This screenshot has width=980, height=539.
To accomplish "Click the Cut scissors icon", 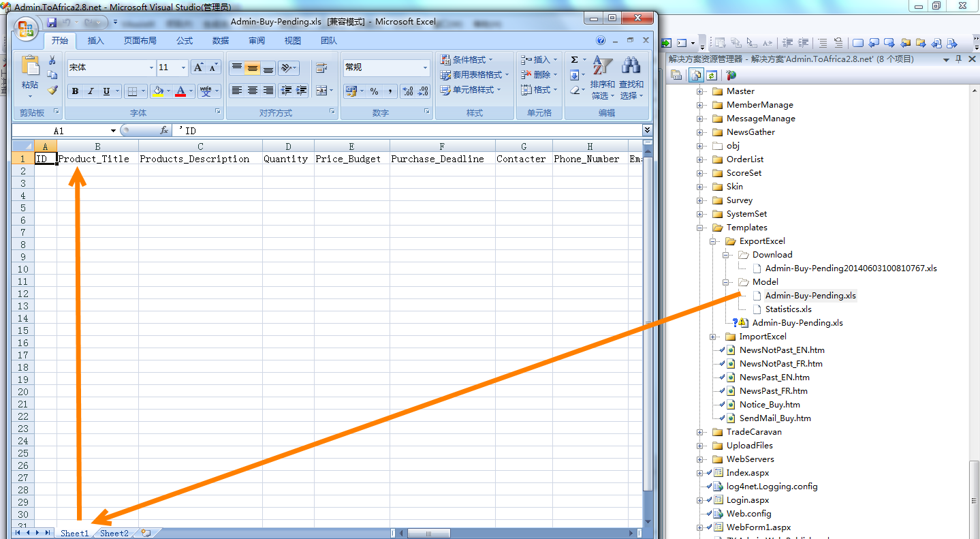I will point(52,61).
